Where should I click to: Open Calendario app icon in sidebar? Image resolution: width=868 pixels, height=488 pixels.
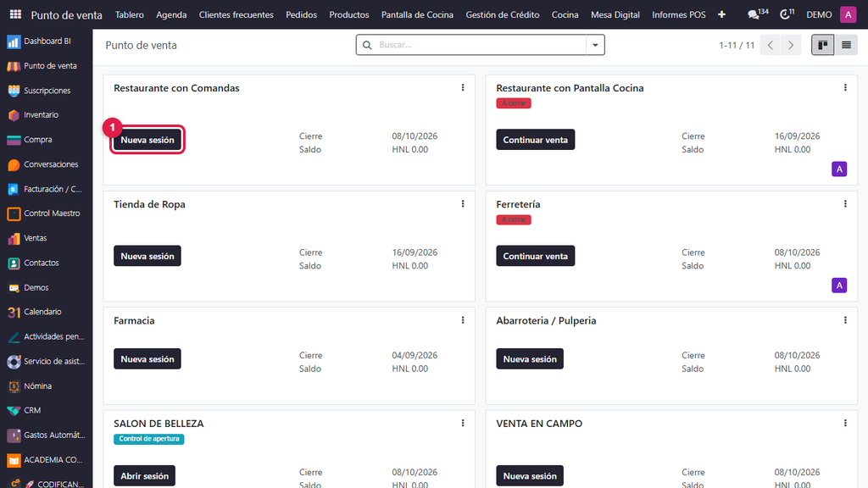(14, 312)
